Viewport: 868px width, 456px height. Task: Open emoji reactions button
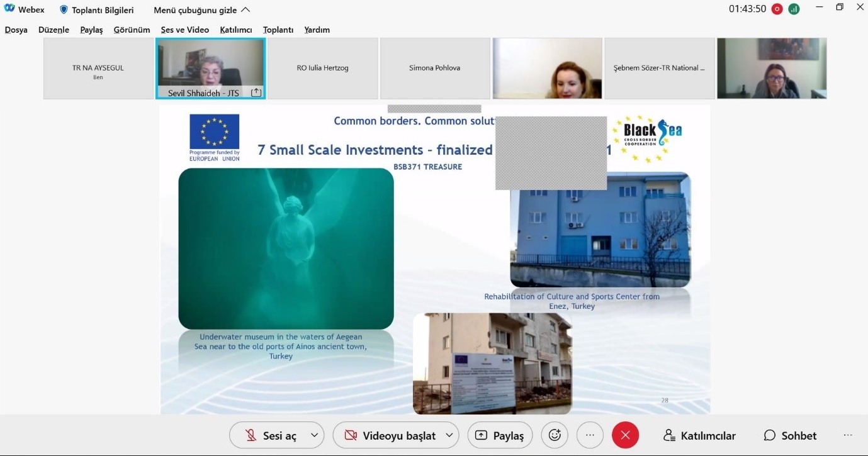tap(555, 435)
